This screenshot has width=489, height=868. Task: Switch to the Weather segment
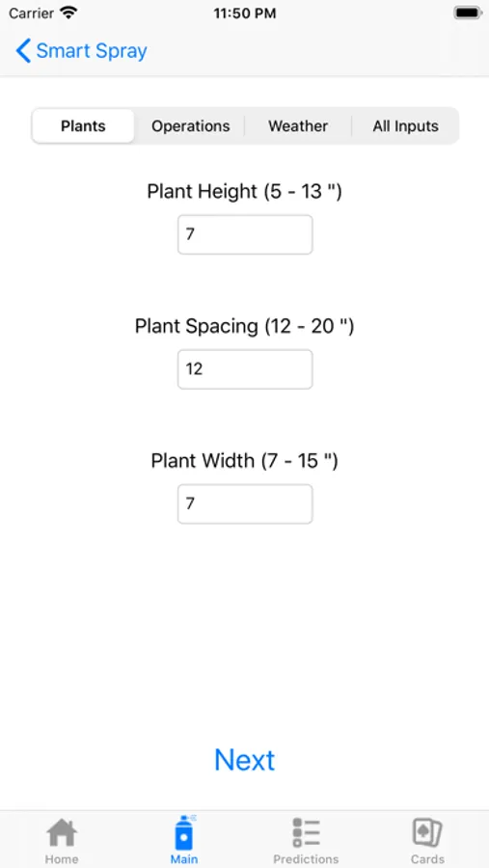pos(298,126)
